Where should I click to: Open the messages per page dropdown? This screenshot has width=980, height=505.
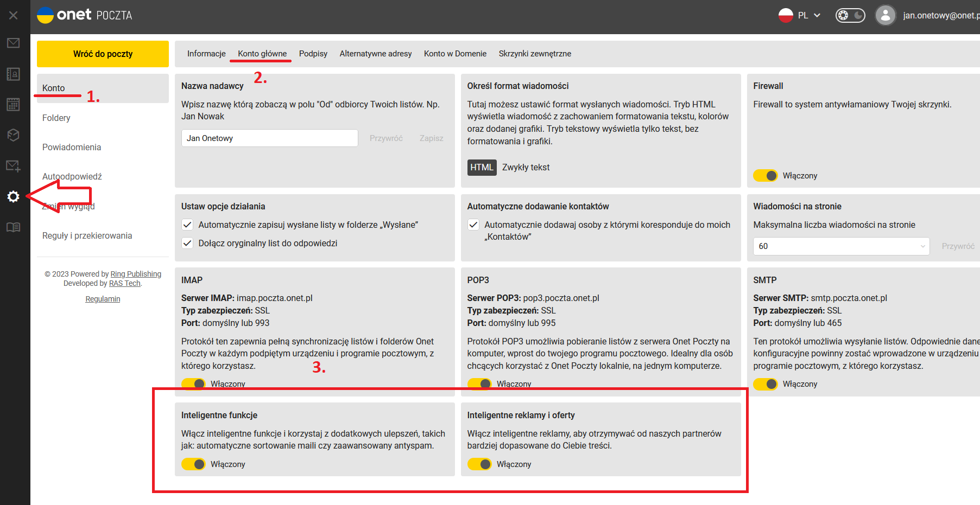(x=841, y=246)
